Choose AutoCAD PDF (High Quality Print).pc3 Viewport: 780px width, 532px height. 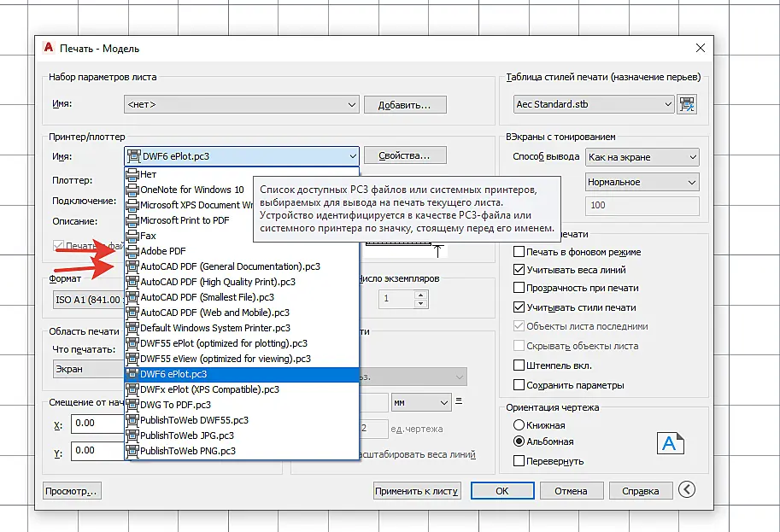click(x=242, y=282)
